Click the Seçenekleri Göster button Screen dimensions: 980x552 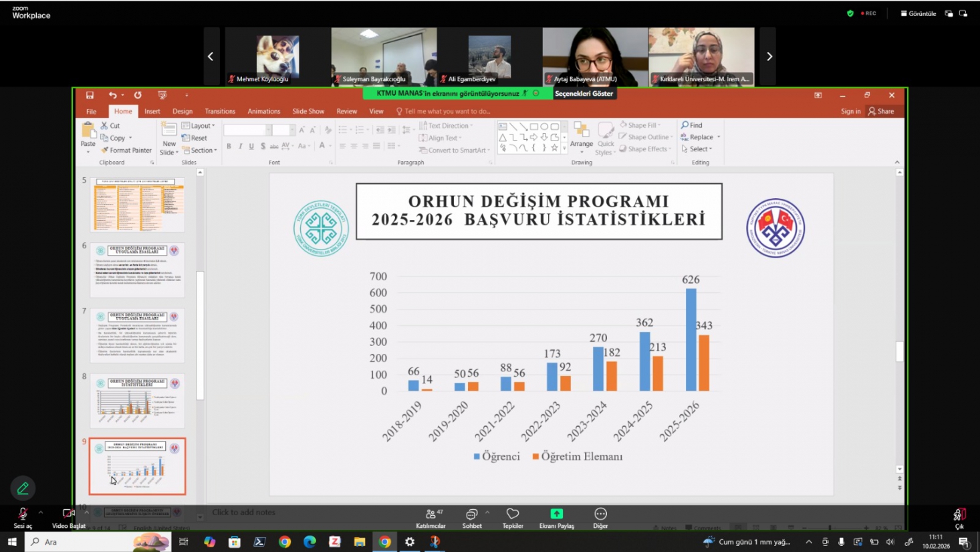coord(584,94)
